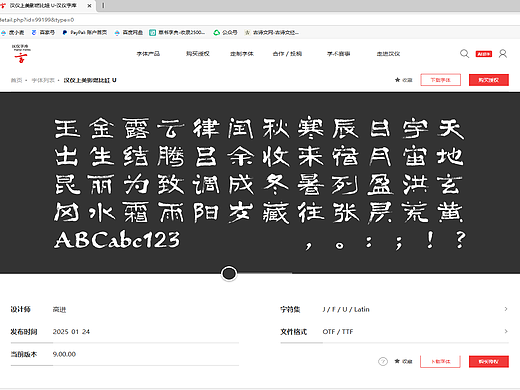The width and height of the screenshot is (520, 390).
Task: Open the user account icon
Action: point(503,54)
